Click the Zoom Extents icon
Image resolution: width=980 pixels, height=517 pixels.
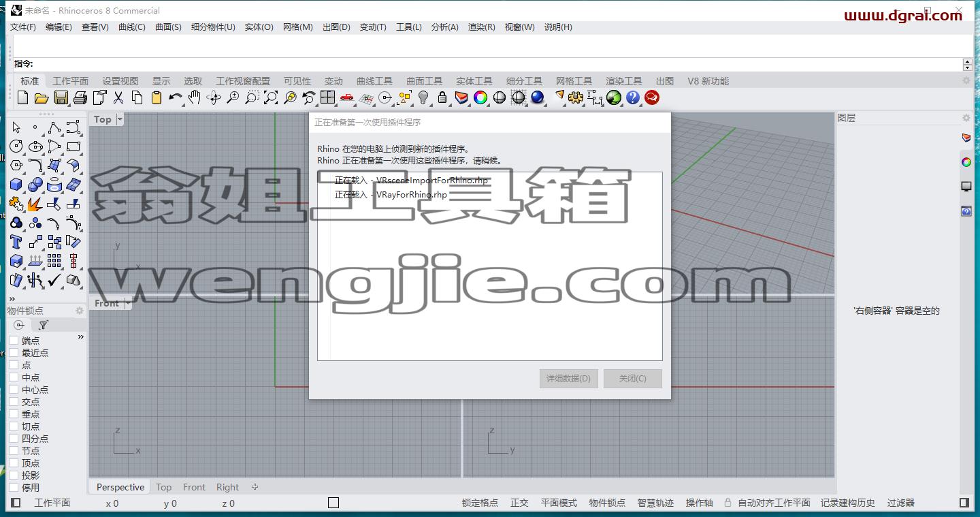point(271,97)
